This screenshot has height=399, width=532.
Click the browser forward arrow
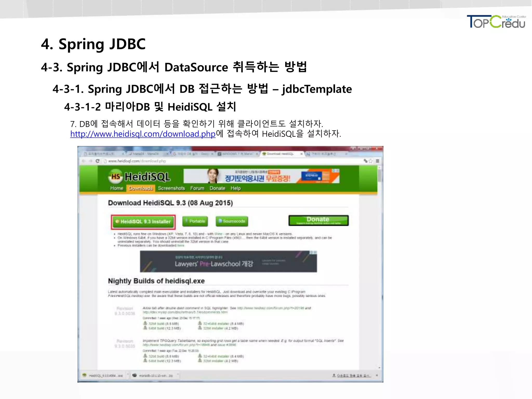pos(90,161)
